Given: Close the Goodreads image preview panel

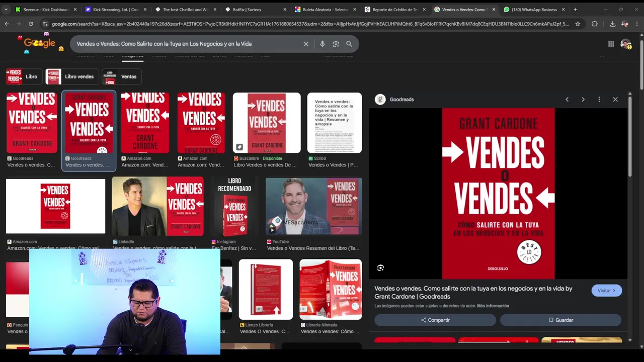Looking at the screenshot, I should 615,100.
